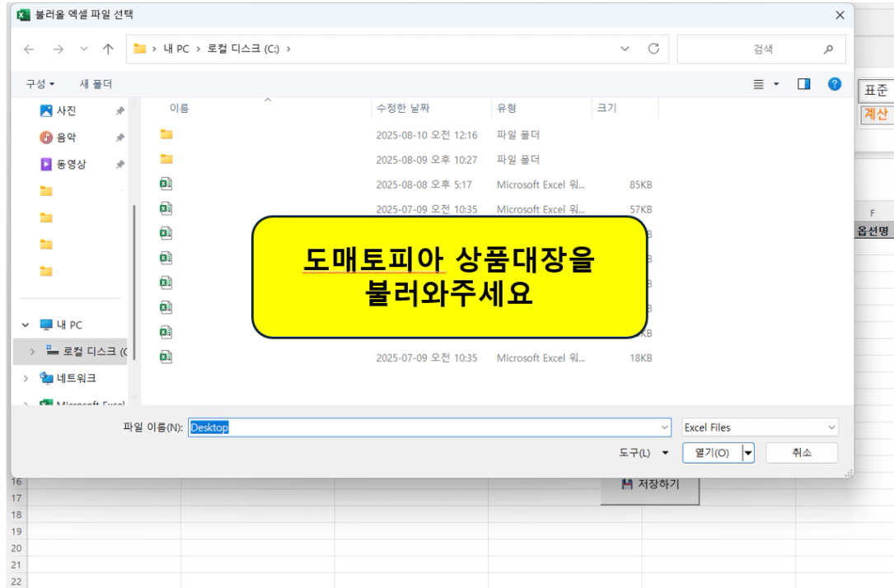
Task: Open the 도구(L) menu
Action: pyautogui.click(x=644, y=453)
